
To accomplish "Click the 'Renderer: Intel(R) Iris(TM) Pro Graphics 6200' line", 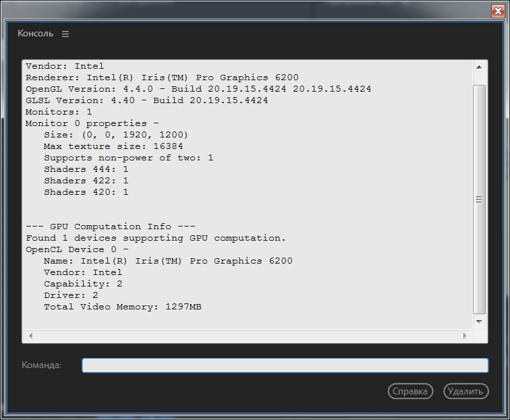I will 162,78.
